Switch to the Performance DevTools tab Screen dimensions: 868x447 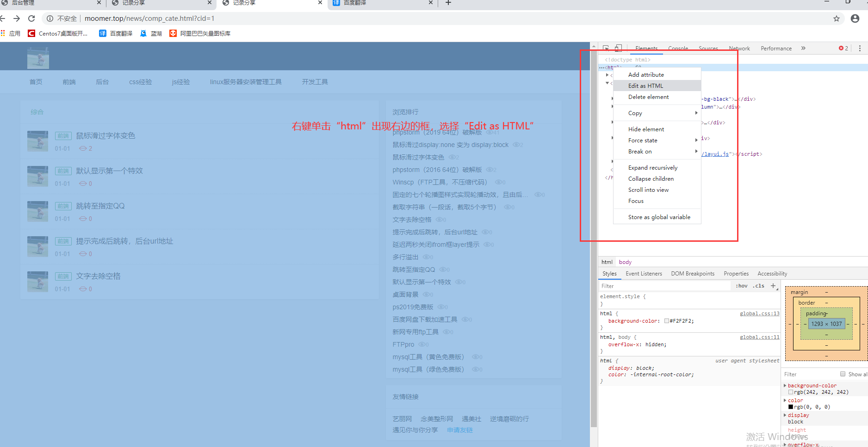[x=776, y=48]
